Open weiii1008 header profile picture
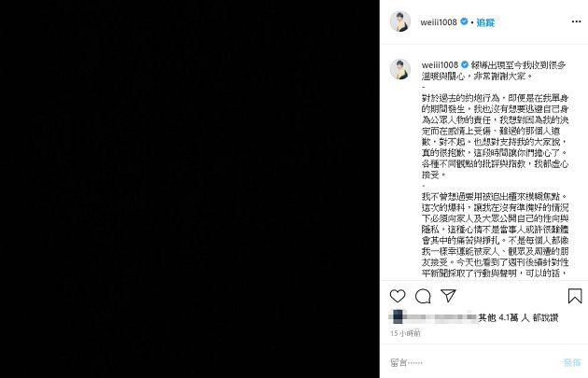588x378 pixels. coord(400,21)
